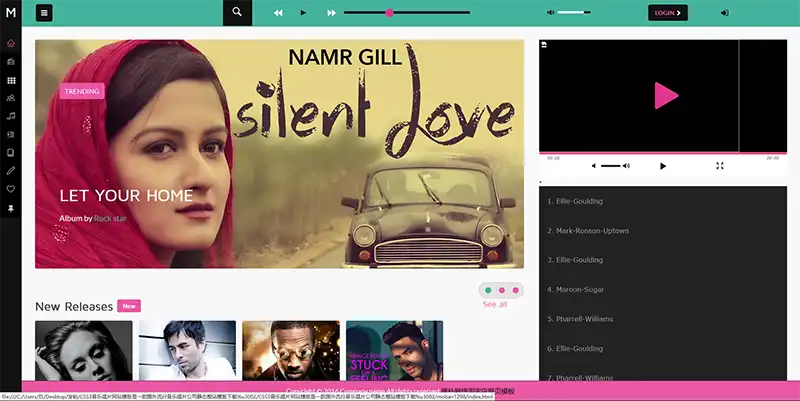800x401 pixels.
Task: Click the LET YOUR HOME banner title
Action: pos(126,195)
